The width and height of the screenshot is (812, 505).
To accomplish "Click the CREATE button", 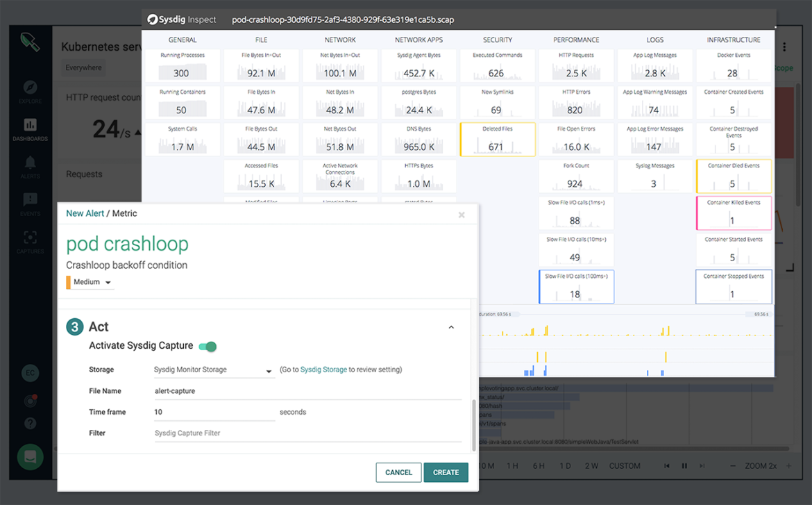I will click(x=446, y=472).
